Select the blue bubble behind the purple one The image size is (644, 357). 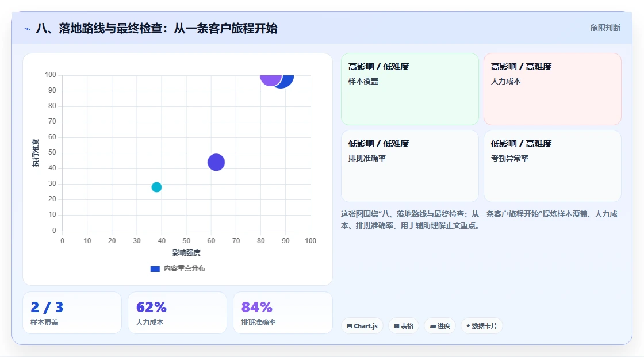click(287, 81)
